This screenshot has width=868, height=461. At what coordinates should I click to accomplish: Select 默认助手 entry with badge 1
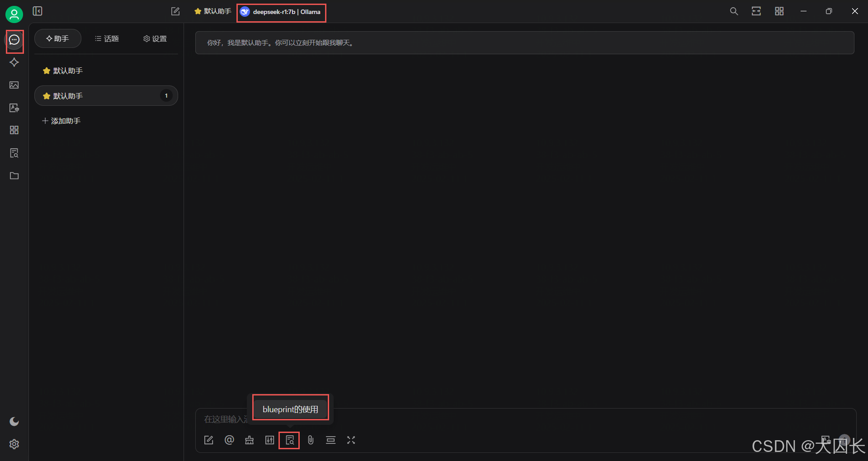pos(106,96)
